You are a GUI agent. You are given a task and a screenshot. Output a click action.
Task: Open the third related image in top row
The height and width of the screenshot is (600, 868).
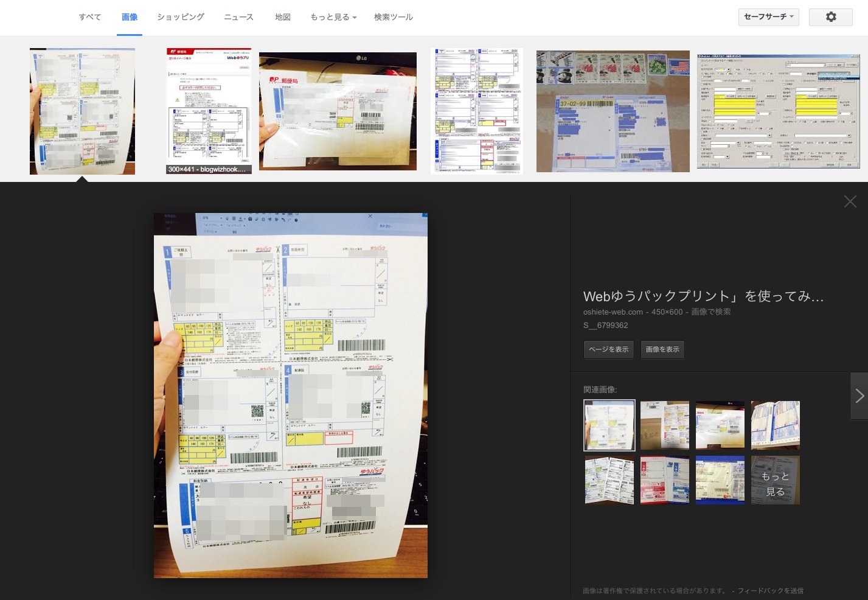point(720,425)
